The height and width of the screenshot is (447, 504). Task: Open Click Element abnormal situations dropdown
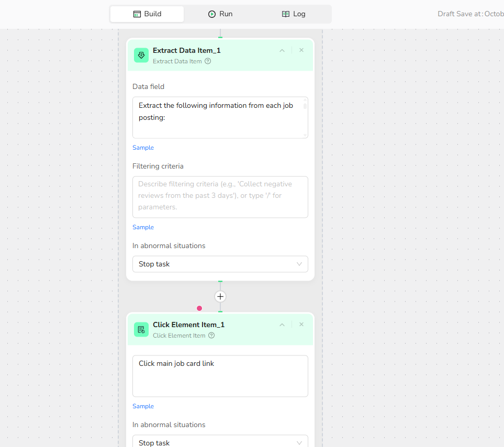[x=220, y=442]
